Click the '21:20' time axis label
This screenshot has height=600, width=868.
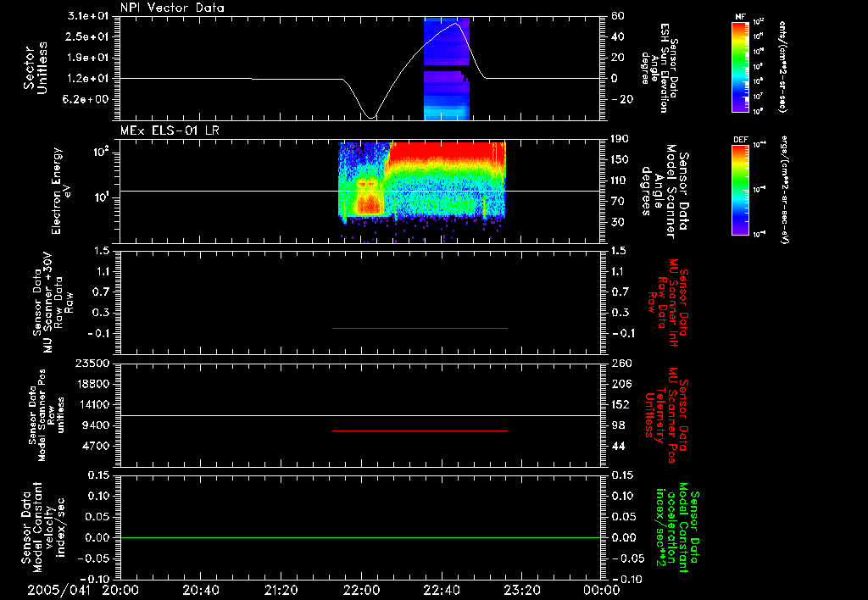pyautogui.click(x=281, y=591)
